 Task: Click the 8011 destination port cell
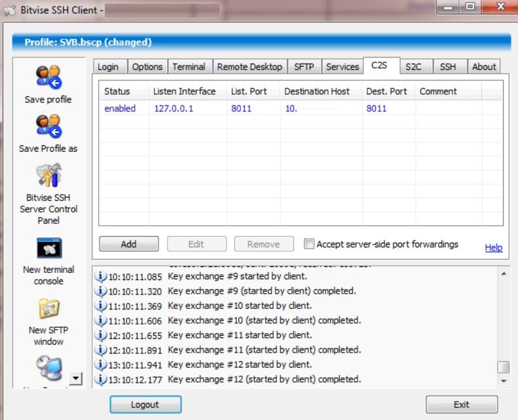[x=377, y=109]
